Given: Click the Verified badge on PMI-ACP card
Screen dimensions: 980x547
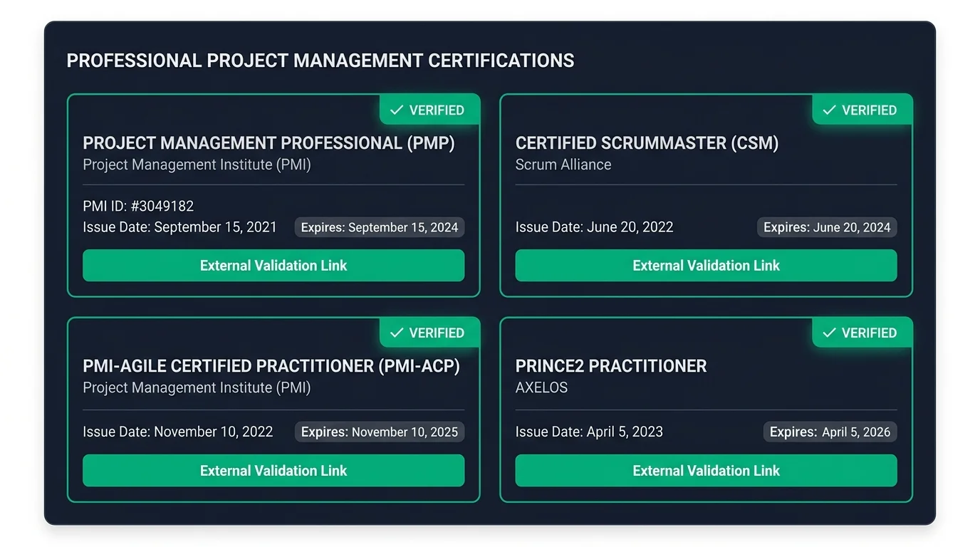Looking at the screenshot, I should [429, 333].
